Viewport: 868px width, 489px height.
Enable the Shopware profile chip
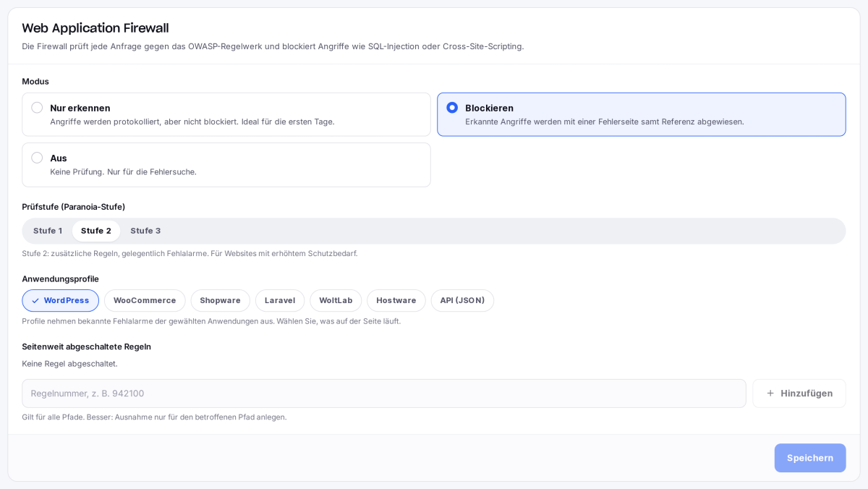pyautogui.click(x=220, y=300)
